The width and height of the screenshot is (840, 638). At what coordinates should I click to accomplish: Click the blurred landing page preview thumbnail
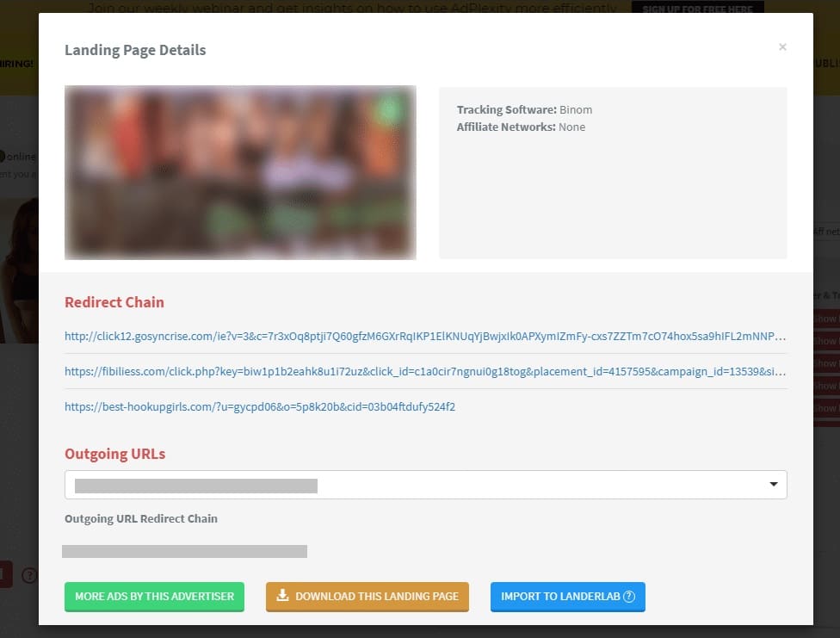[x=240, y=172]
